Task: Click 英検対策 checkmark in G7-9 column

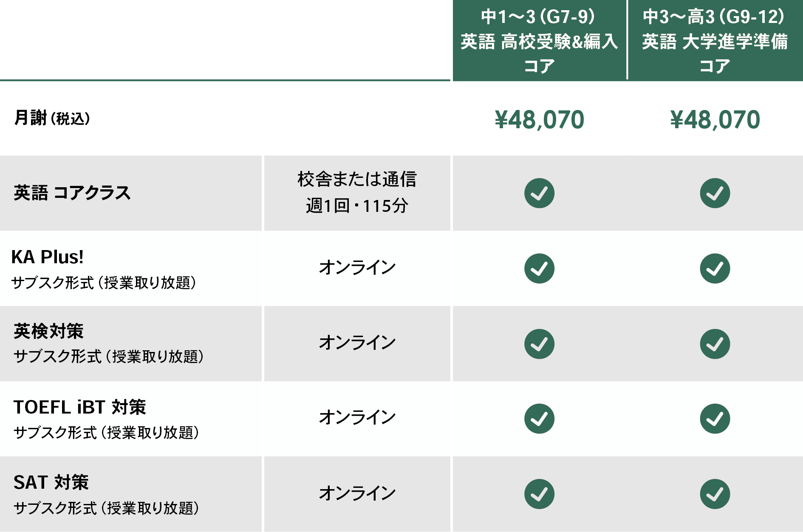Action: coord(539,344)
